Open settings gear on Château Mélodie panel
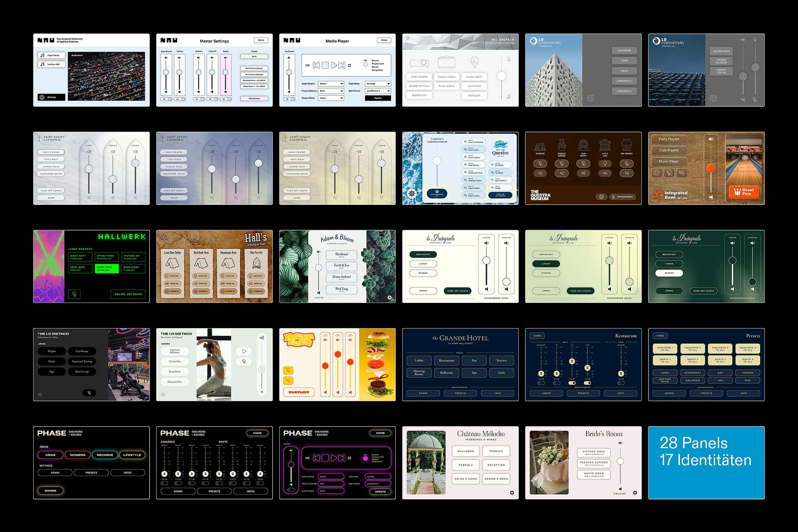798x532 pixels. pyautogui.click(x=512, y=493)
